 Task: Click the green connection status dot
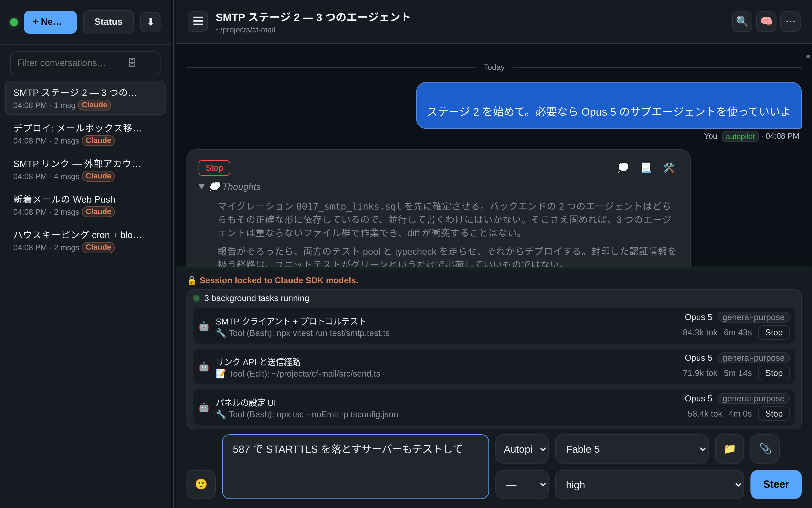14,22
